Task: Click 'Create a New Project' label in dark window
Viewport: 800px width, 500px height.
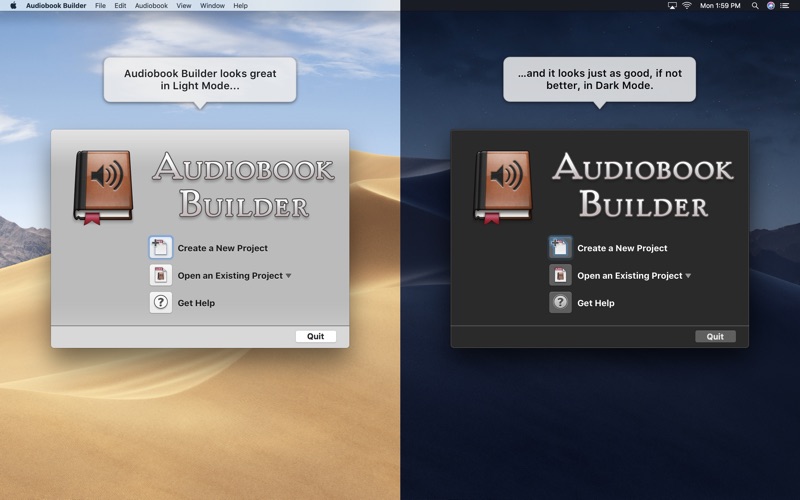Action: [x=622, y=248]
